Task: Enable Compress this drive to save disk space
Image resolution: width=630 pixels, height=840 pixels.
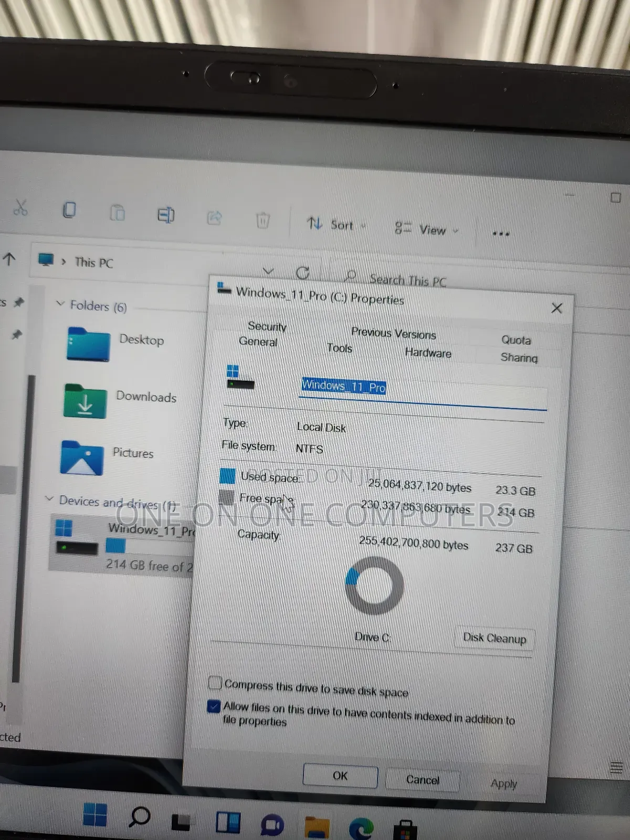Action: (x=215, y=682)
